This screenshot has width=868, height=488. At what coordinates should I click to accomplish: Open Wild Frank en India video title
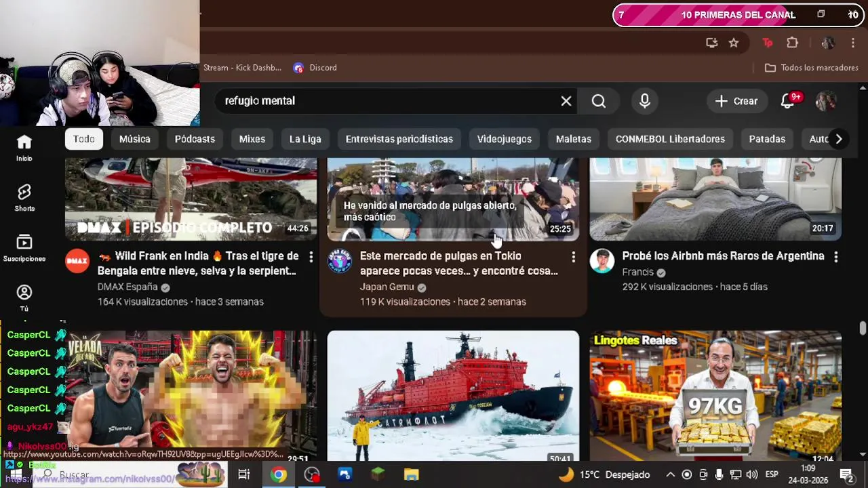(198, 264)
